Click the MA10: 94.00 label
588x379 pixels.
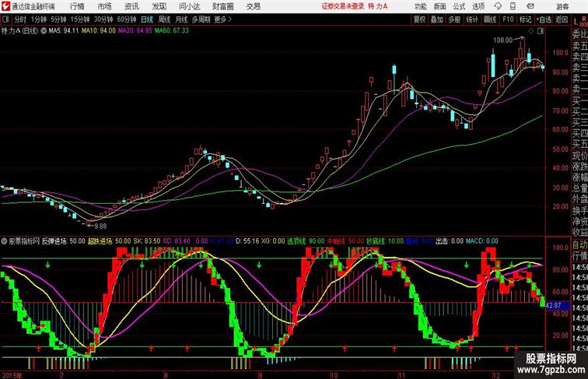[x=99, y=31]
